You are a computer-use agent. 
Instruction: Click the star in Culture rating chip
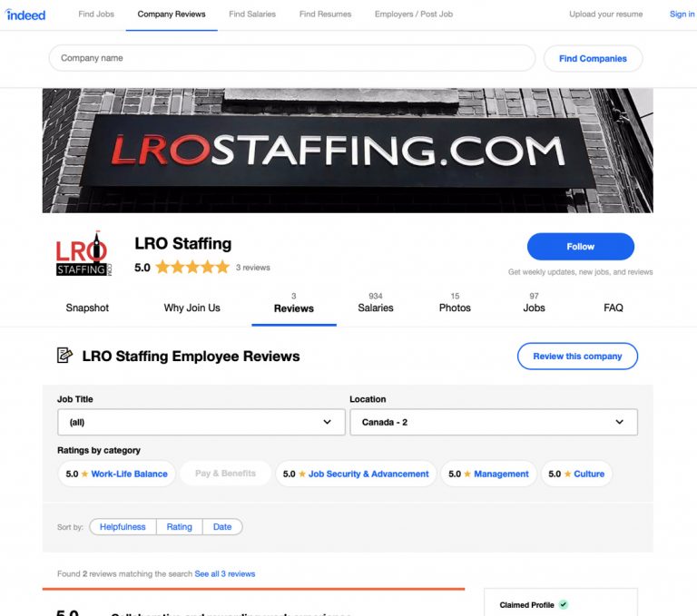567,474
